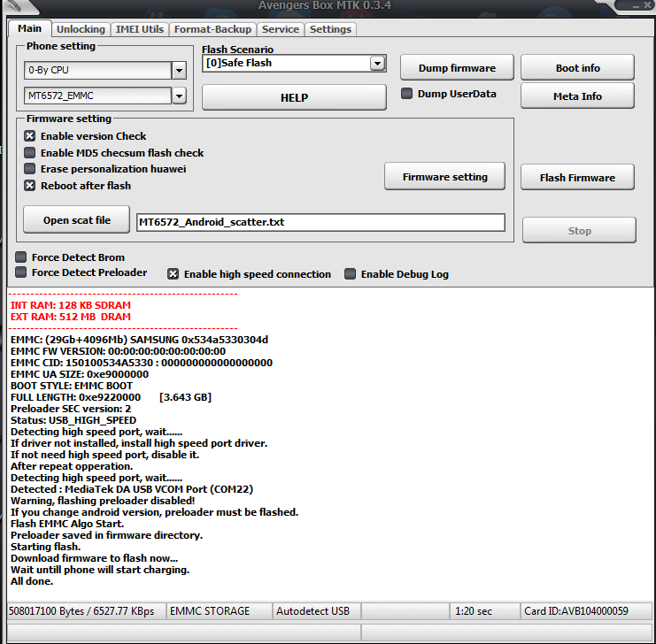The width and height of the screenshot is (656, 644).
Task: Click the Card ID:AVB104000059 status cell
Action: pyautogui.click(x=586, y=611)
